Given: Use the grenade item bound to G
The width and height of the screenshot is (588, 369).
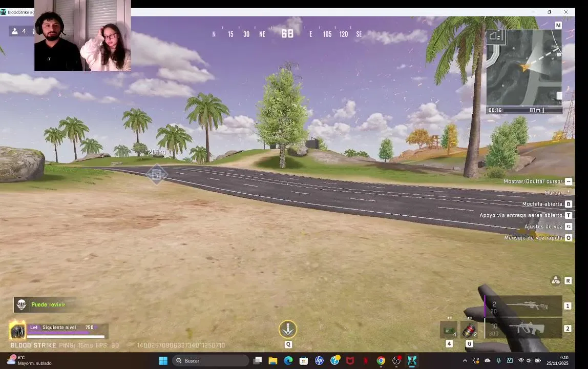Looking at the screenshot, I should coord(469,330).
